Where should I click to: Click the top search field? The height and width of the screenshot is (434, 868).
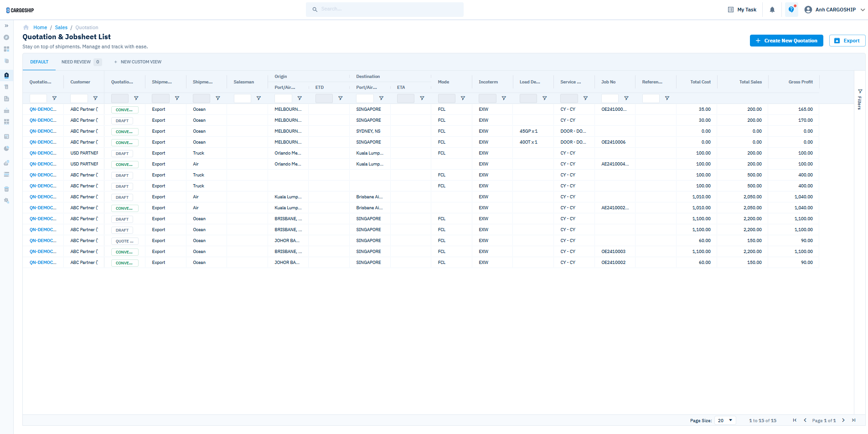[x=385, y=9]
